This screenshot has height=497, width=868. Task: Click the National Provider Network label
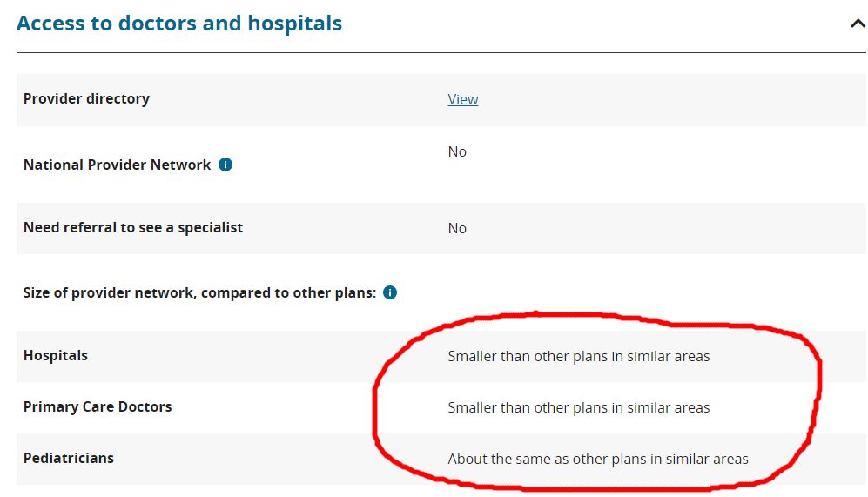(x=117, y=165)
